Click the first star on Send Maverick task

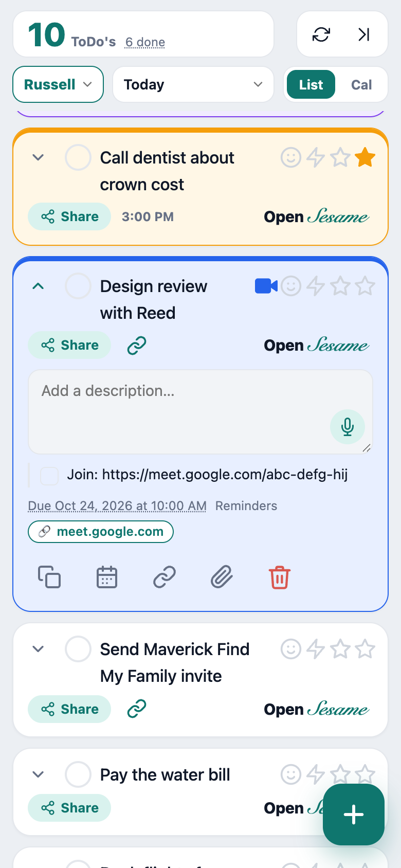340,649
